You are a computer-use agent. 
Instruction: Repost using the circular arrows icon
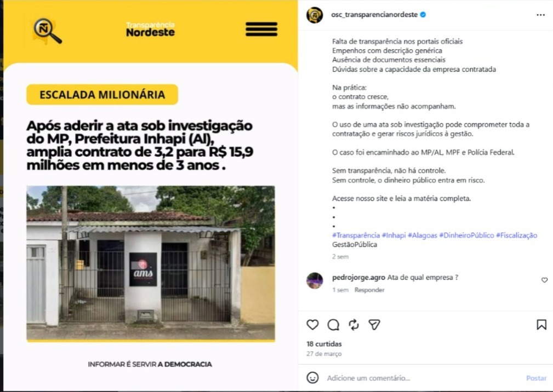354,325
